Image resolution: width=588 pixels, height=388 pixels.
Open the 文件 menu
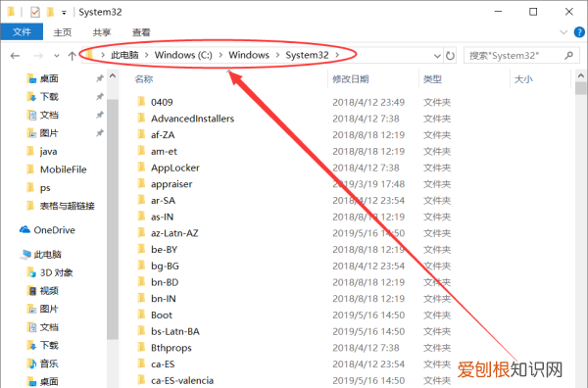pos(22,32)
